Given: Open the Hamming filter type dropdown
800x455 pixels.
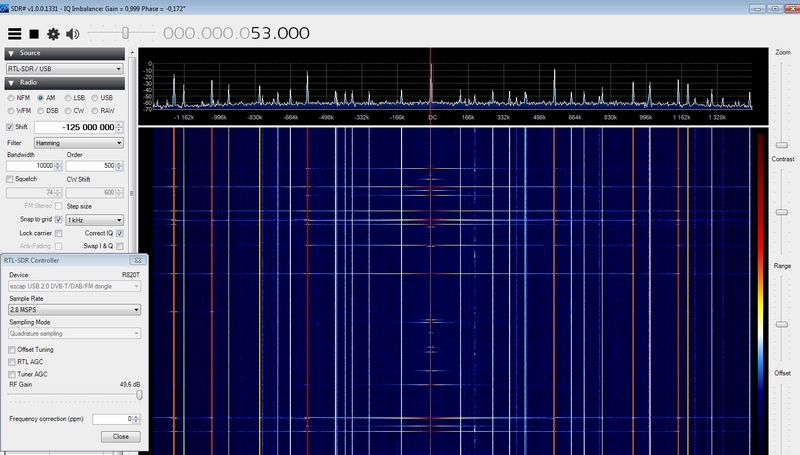Looking at the screenshot, I should tap(79, 143).
